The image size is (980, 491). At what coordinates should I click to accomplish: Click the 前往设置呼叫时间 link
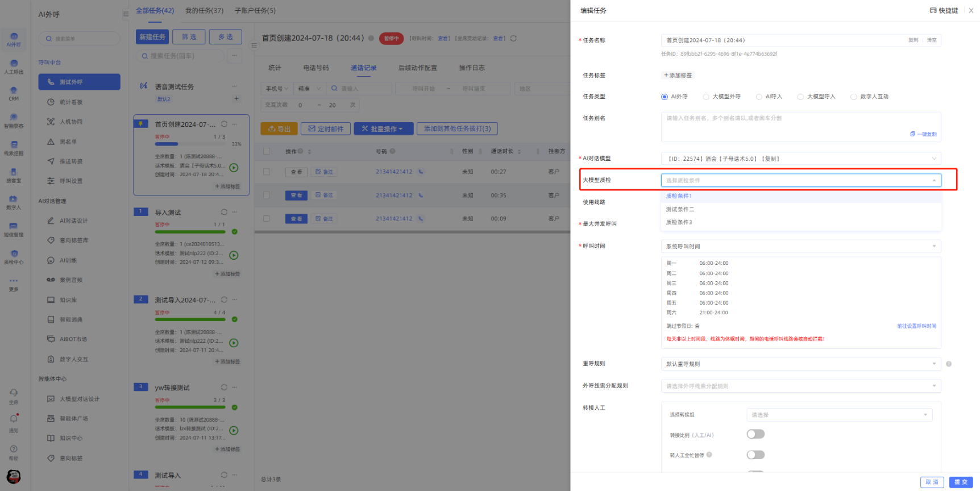[x=916, y=326]
